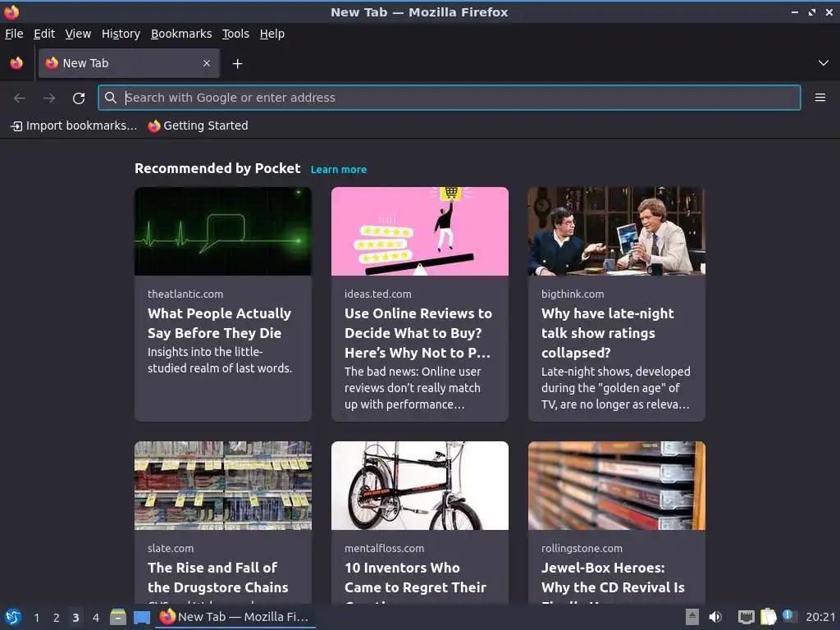This screenshot has height=630, width=840.
Task: Open the File menu
Action: [14, 34]
